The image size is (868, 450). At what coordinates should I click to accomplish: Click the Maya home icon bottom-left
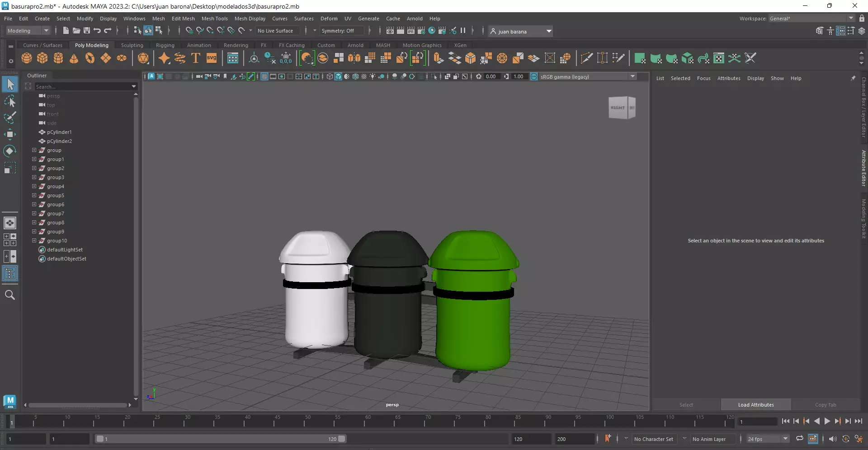click(10, 402)
